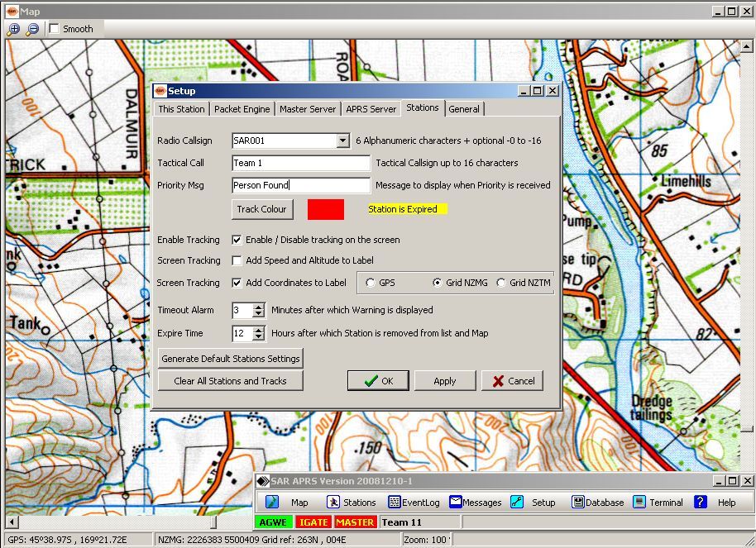The height and width of the screenshot is (548, 756).
Task: Open Map from SAR APRS toolbar
Action: tap(286, 503)
